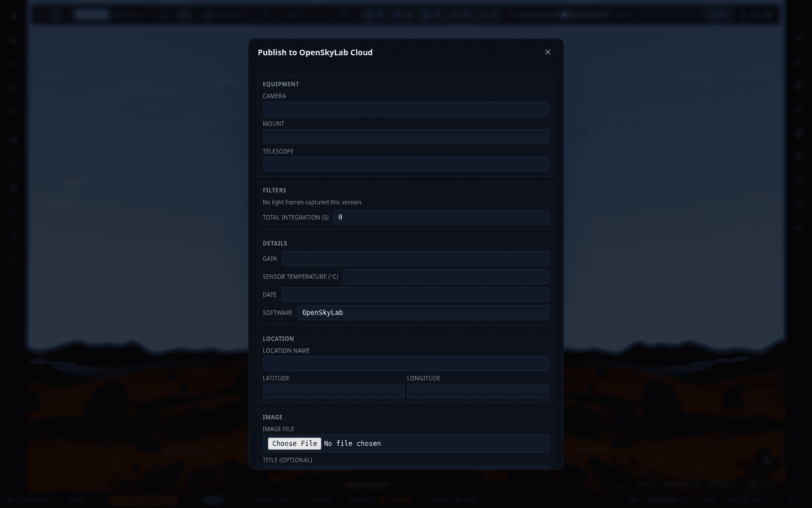Image resolution: width=812 pixels, height=508 pixels.
Task: Click the "No file chosen" text
Action: pyautogui.click(x=352, y=444)
